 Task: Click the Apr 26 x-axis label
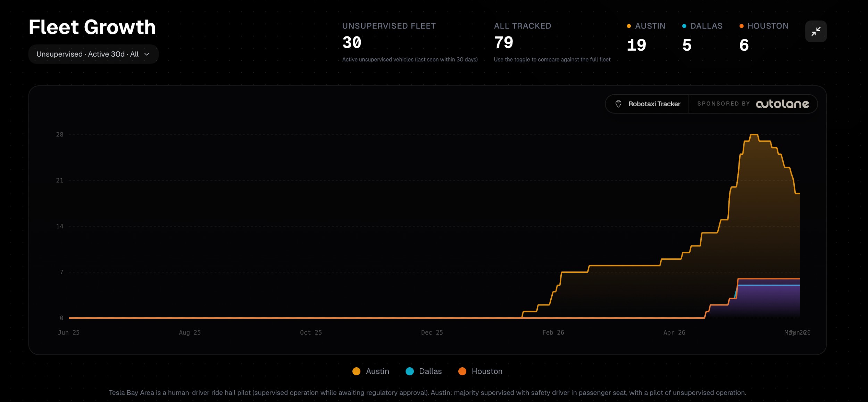click(674, 333)
